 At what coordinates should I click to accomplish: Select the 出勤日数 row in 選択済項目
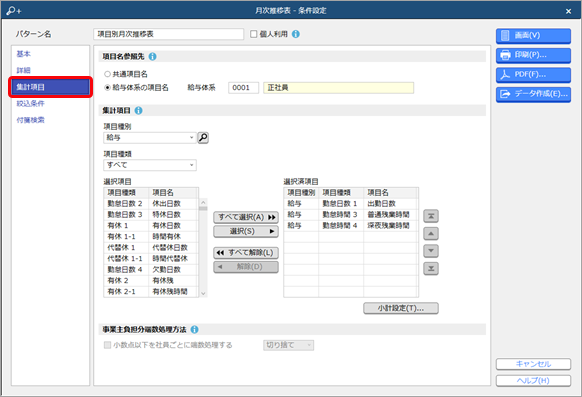tap(351, 204)
